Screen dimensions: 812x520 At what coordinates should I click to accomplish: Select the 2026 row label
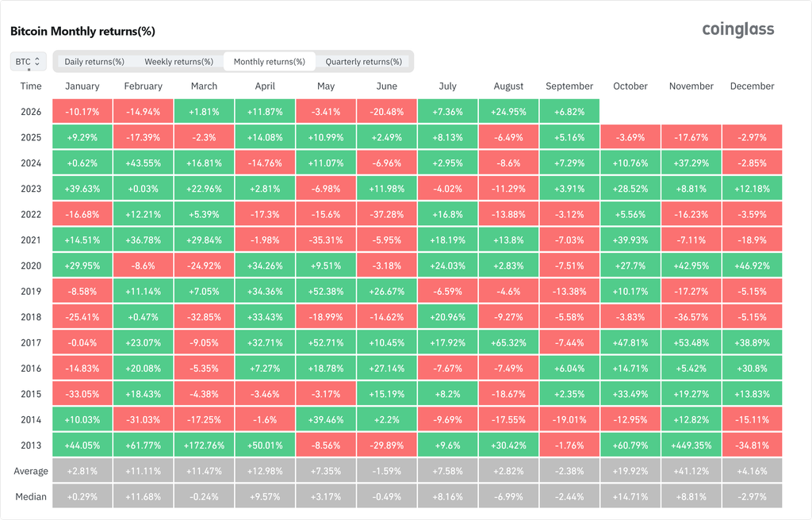coord(31,112)
